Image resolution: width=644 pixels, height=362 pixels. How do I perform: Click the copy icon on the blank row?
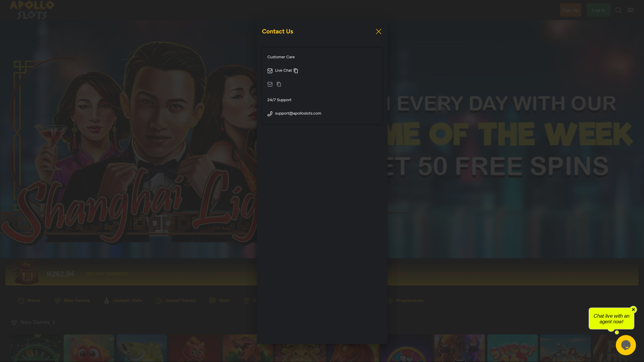click(x=279, y=84)
